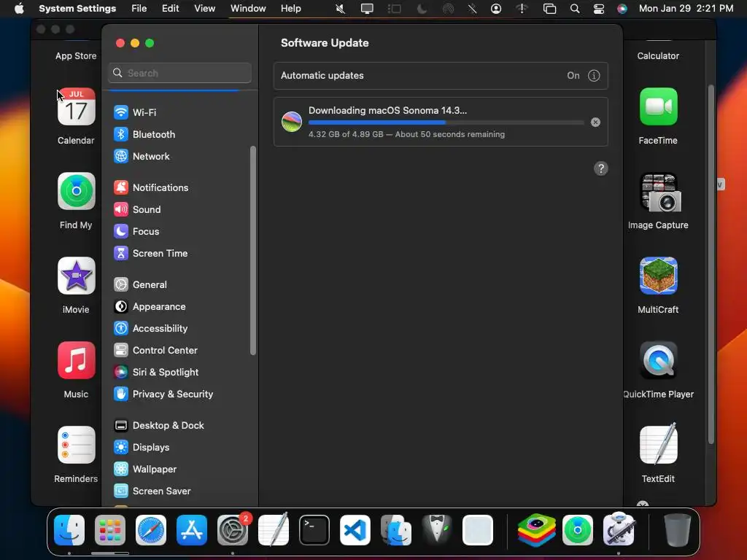
Task: Click the macOS download progress bar
Action: pos(446,122)
